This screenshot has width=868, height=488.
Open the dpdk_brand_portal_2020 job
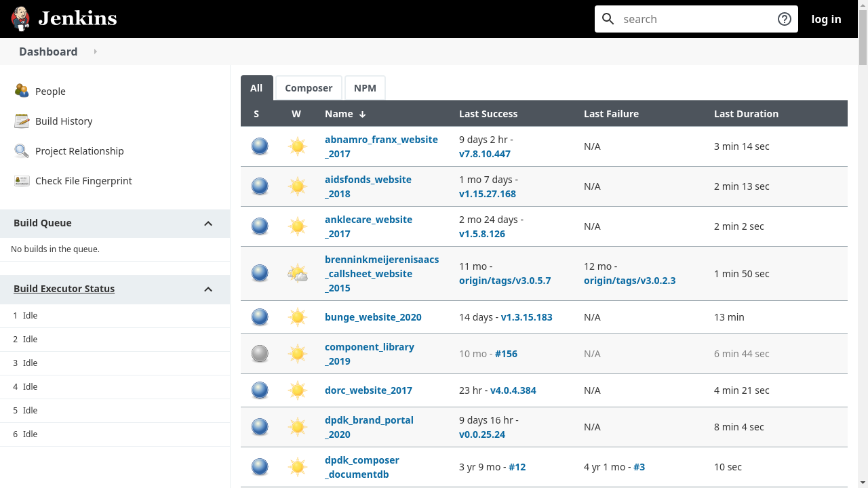[x=369, y=427]
